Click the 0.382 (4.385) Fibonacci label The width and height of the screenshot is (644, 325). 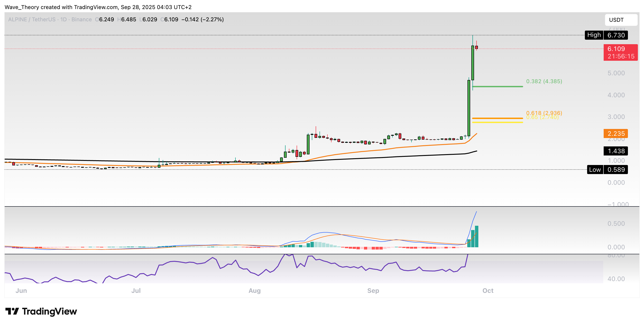click(544, 81)
